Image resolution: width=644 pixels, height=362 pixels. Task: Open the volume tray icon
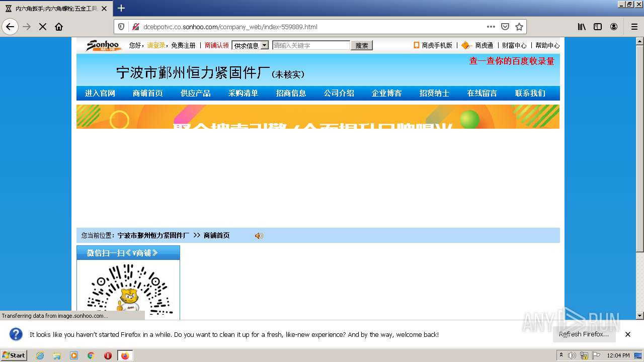click(572, 355)
